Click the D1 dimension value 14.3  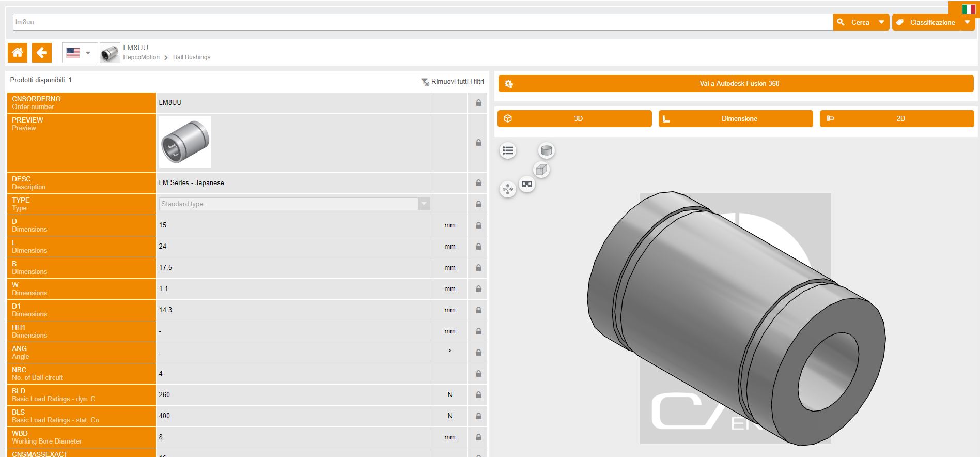pos(165,310)
